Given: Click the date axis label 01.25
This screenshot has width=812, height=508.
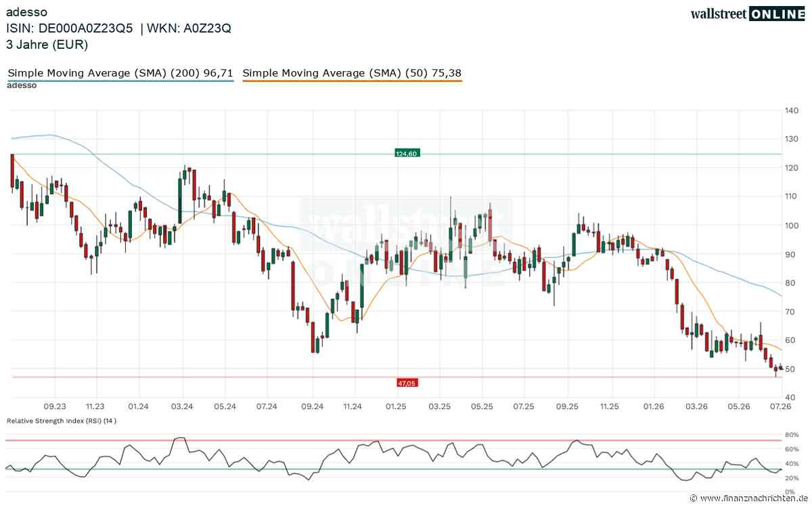Looking at the screenshot, I should tap(396, 406).
